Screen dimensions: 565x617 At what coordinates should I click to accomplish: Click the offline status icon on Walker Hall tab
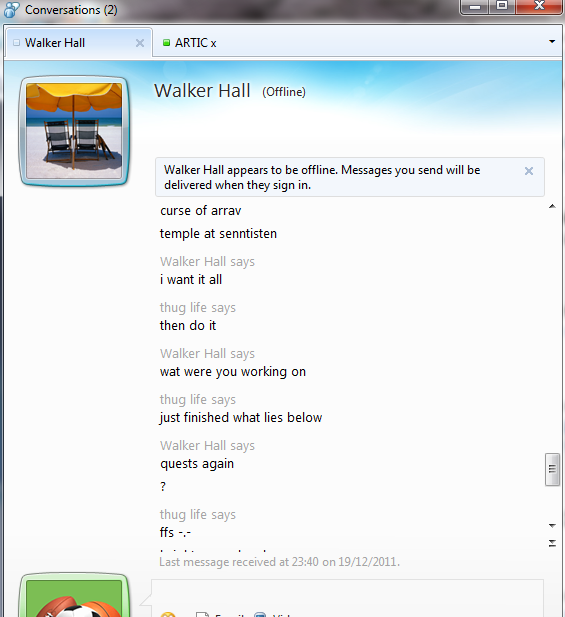17,42
